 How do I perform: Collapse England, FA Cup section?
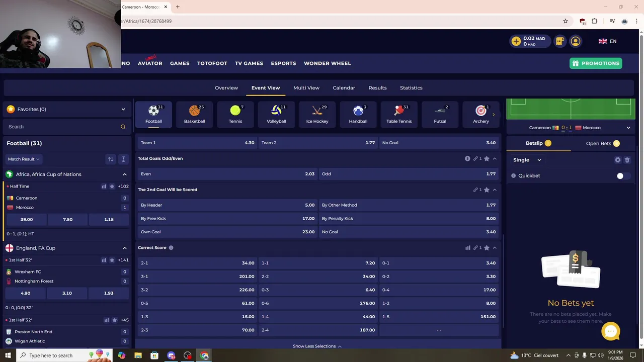(x=125, y=248)
